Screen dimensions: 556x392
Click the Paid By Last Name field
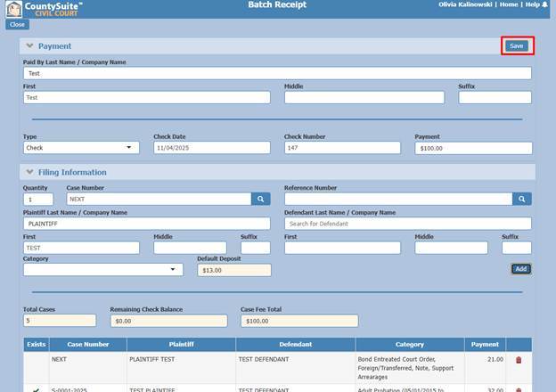(x=277, y=73)
